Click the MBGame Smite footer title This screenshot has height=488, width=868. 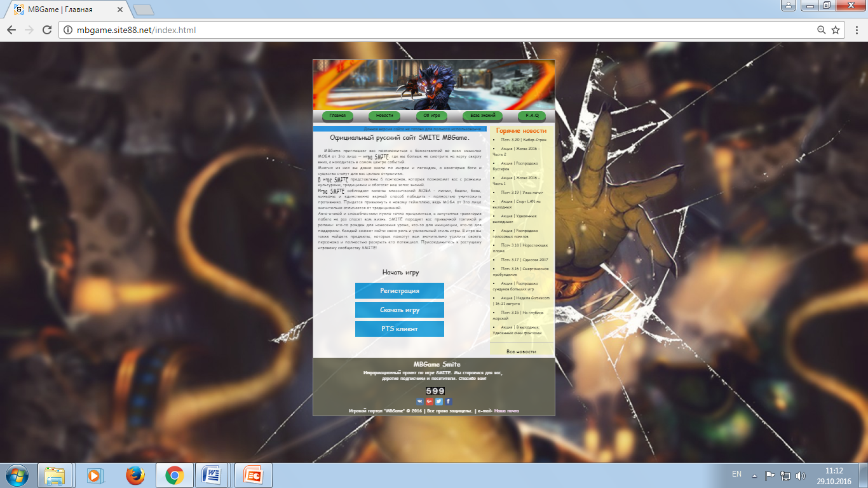[x=437, y=364]
